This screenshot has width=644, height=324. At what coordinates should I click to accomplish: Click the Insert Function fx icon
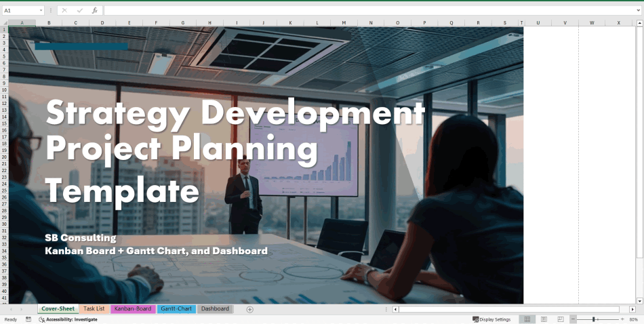(95, 11)
